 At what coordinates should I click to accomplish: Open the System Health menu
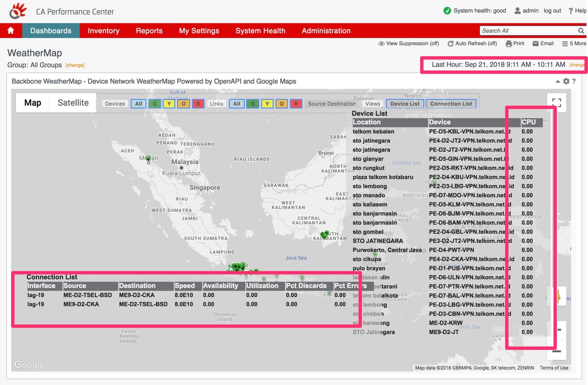pyautogui.click(x=260, y=31)
